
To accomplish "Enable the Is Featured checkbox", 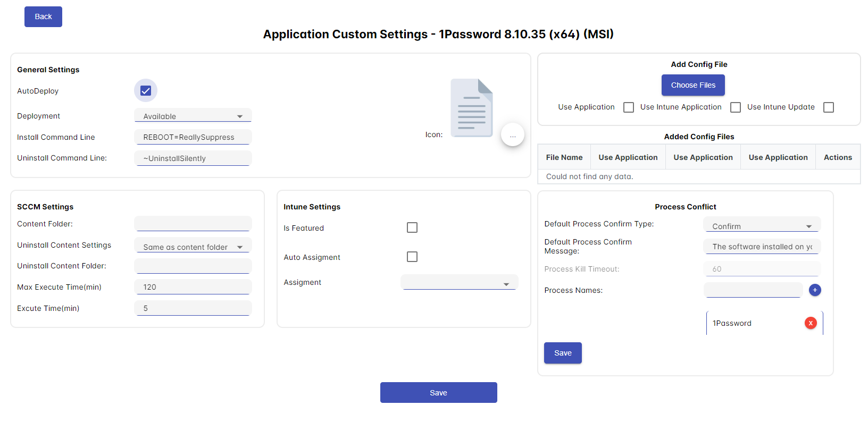I will pos(412,228).
